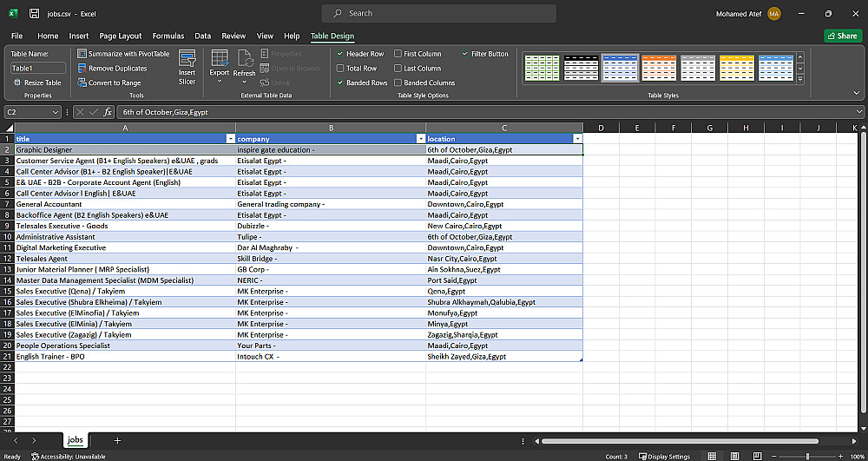Click Resize Table
Viewport: 868px width, 461px height.
point(36,82)
